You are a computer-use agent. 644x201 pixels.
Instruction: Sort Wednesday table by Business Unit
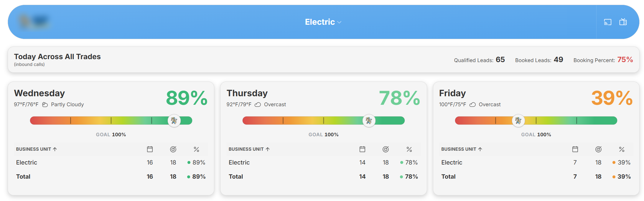(x=37, y=149)
